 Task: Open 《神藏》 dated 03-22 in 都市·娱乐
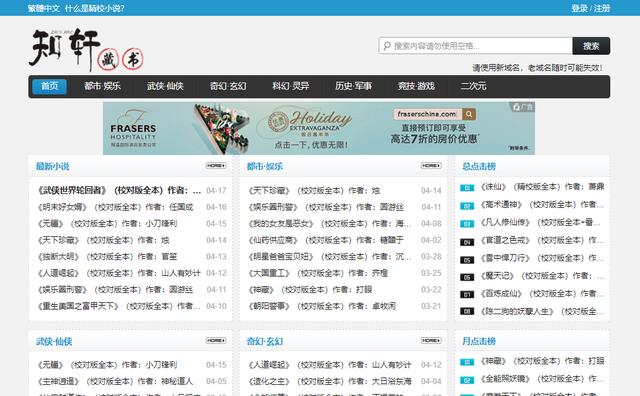pos(310,289)
